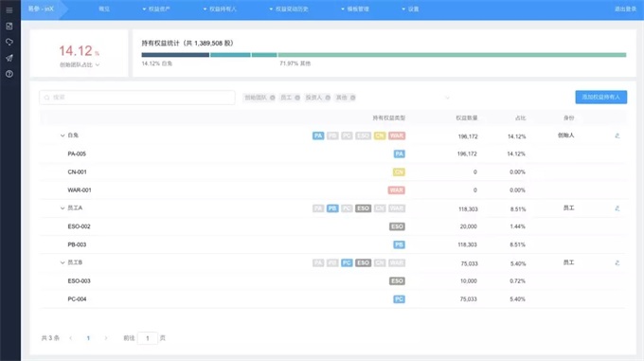This screenshot has height=361, width=644.
Task: Click CN badge in 白兔 row
Action: tap(380, 135)
